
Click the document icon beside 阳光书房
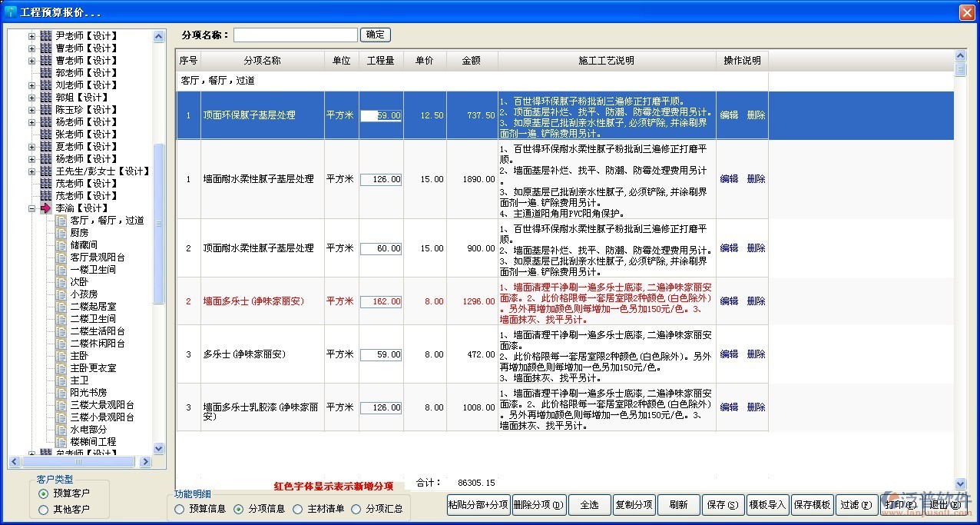point(61,393)
